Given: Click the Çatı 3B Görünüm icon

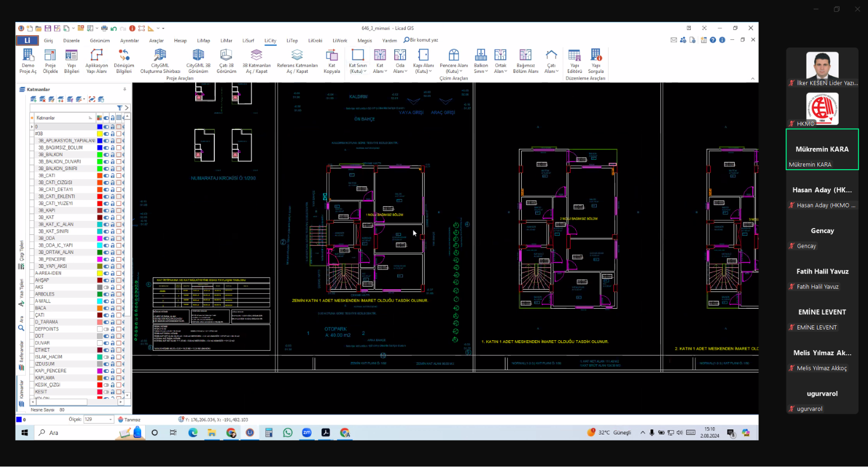Looking at the screenshot, I should 226,61.
